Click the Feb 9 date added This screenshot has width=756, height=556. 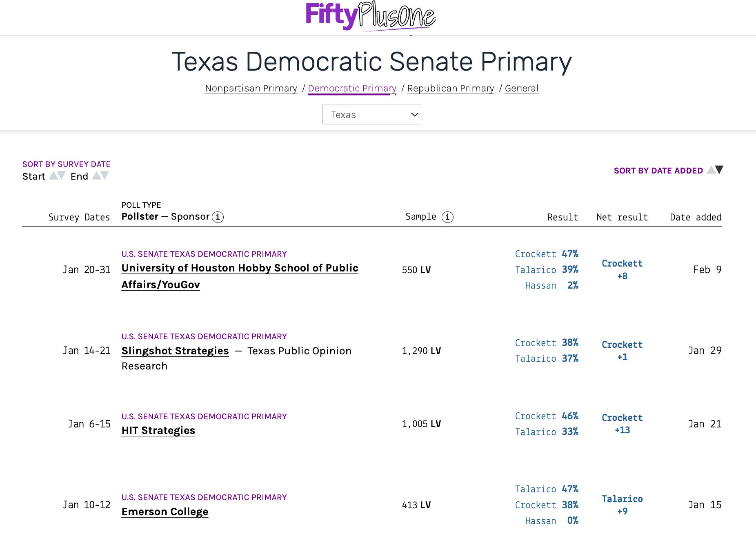707,269
